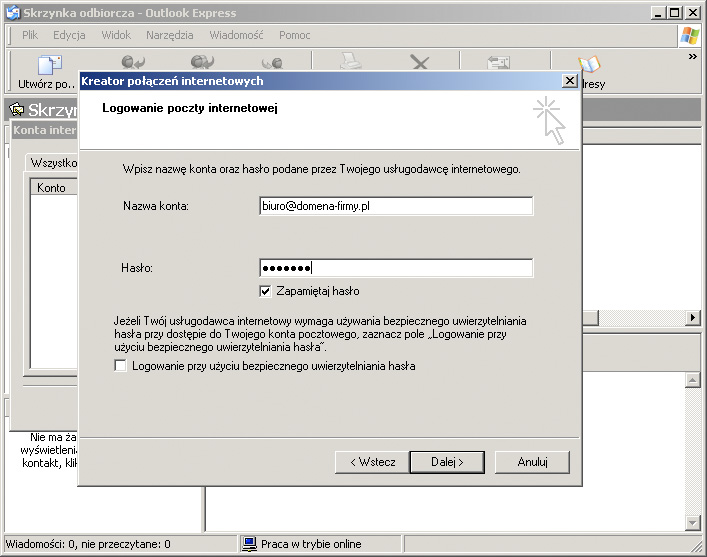Open the Wiadomość menu
This screenshot has width=707, height=557.
click(236, 35)
